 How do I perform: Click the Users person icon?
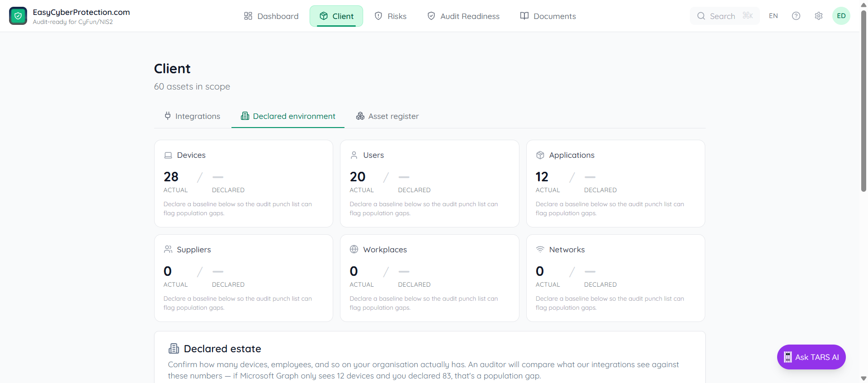(x=354, y=155)
